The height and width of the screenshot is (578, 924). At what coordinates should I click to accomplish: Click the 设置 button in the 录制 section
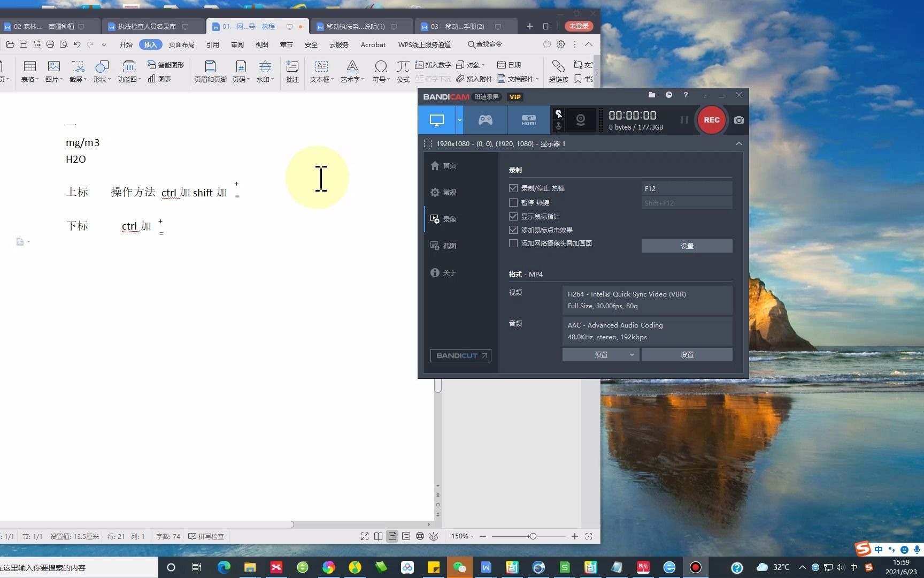pos(687,246)
